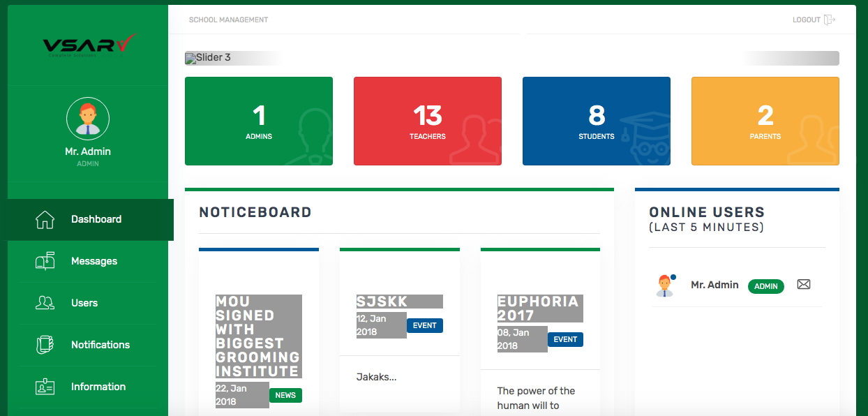Click the envelope icon beside Mr. Admin
Viewport: 868px width, 416px height.
(804, 285)
